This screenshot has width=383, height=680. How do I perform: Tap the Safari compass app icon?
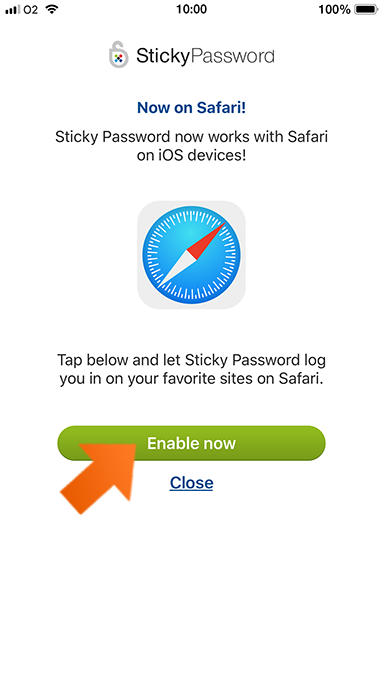tap(191, 255)
